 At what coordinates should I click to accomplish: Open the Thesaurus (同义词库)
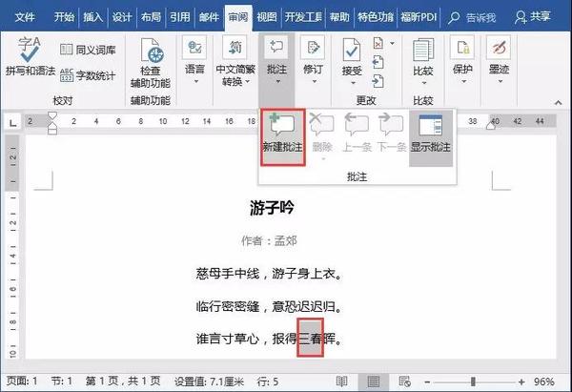[x=88, y=50]
